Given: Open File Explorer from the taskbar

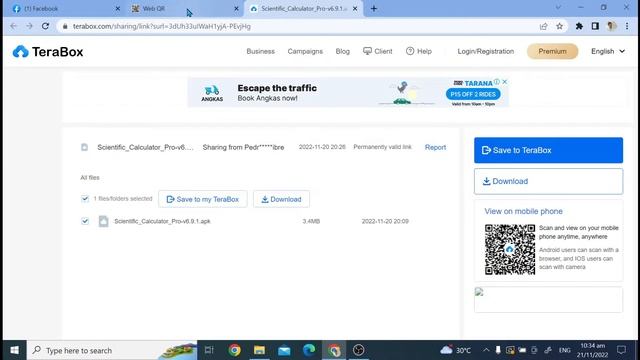Looking at the screenshot, I should click(259, 350).
